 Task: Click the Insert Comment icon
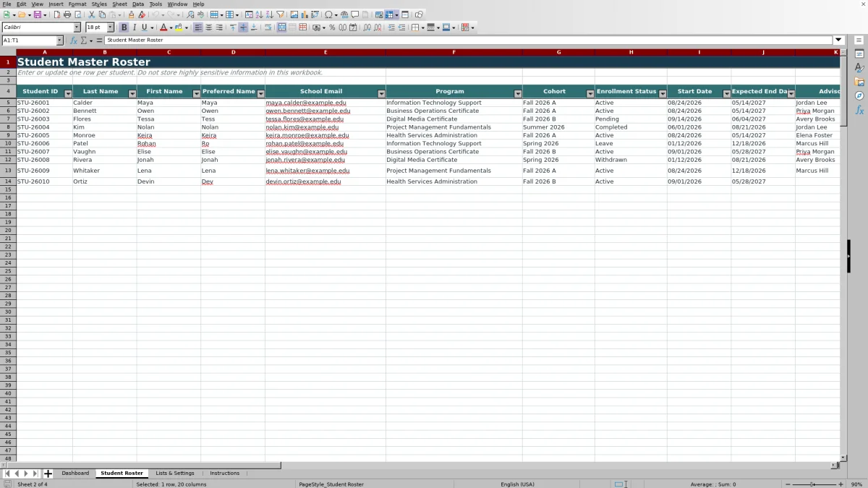coord(354,14)
